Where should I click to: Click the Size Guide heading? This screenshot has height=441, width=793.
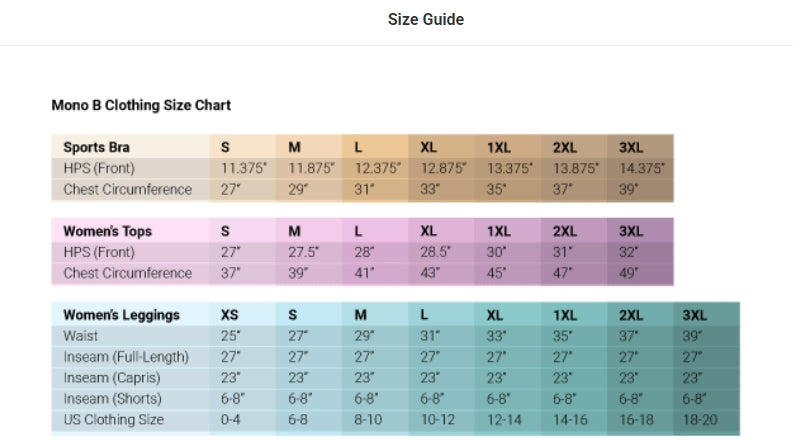(425, 19)
